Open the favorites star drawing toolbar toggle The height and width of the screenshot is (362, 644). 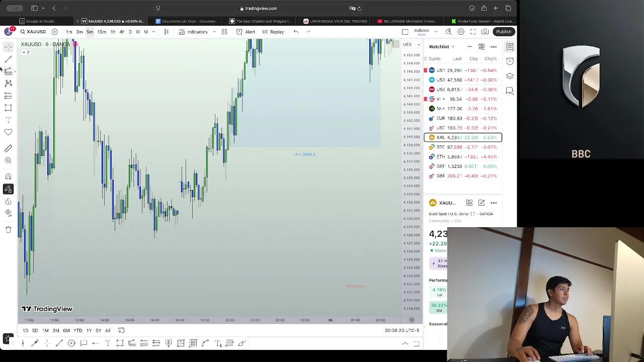8,339
